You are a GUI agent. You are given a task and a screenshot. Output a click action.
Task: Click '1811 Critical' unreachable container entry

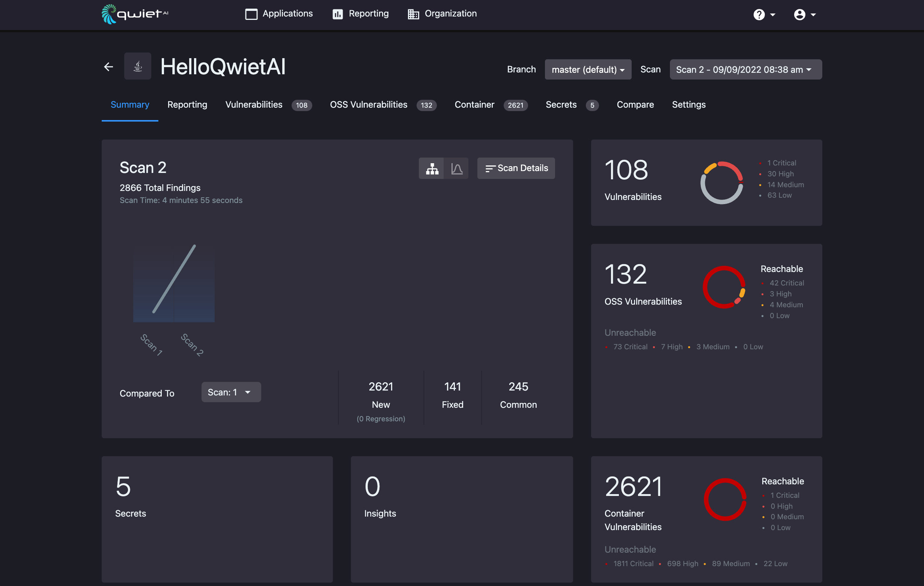[x=633, y=563]
